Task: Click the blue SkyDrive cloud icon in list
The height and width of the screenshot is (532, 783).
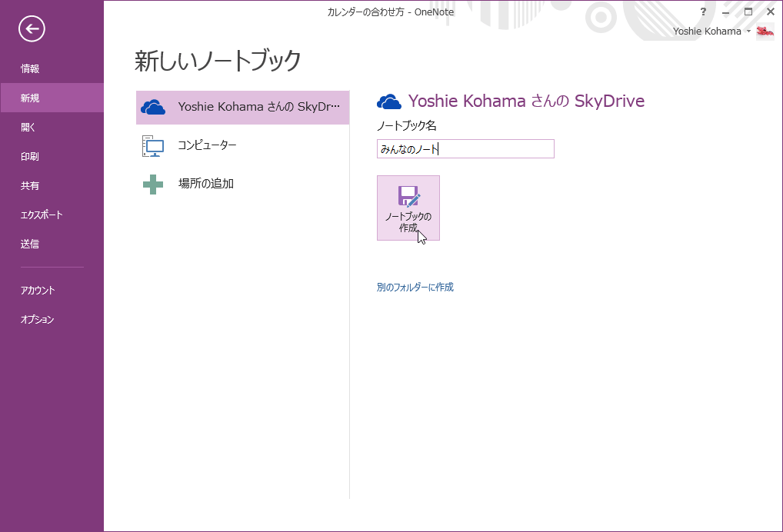Action: [x=153, y=108]
